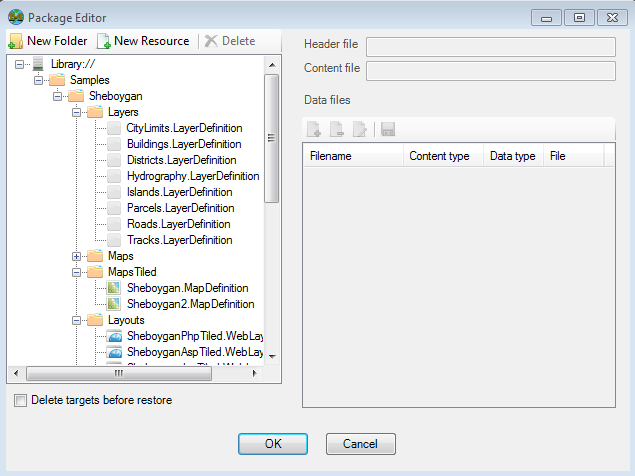The image size is (635, 476).
Task: Enable Delete targets before restore checkbox
Action: tap(21, 400)
